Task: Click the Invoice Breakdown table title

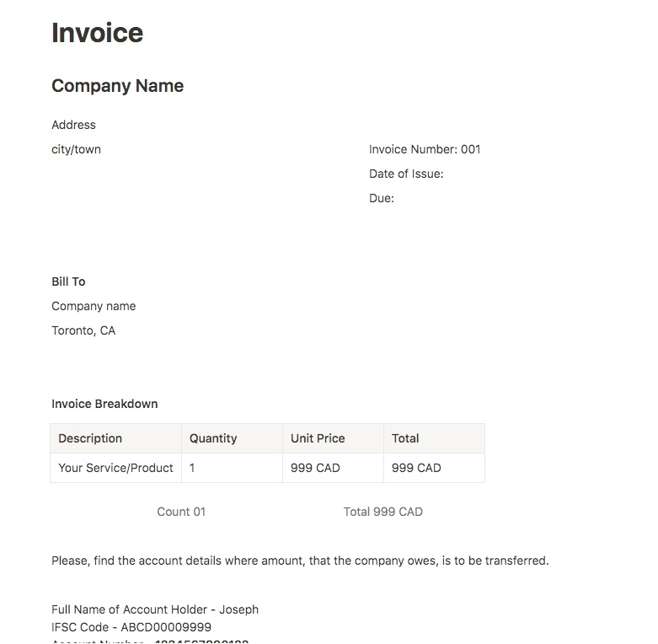Action: pyautogui.click(x=104, y=404)
